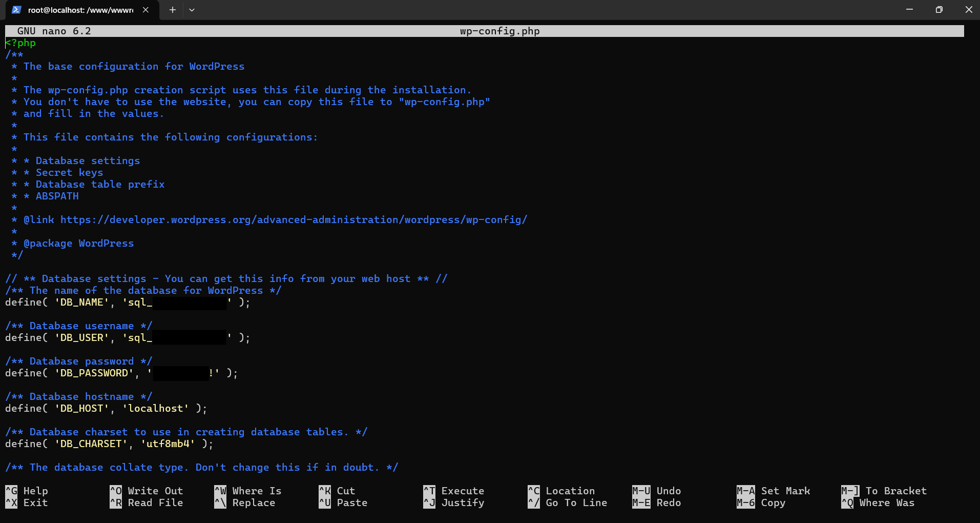Place cursor on the 'localhost' DB_HOST value
The width and height of the screenshot is (980, 523).
coord(156,408)
